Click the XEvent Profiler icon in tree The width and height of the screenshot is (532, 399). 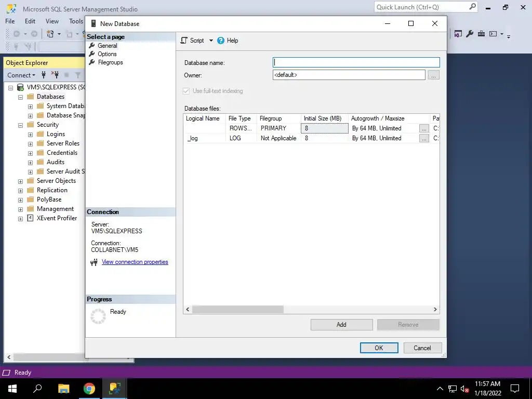tap(30, 218)
